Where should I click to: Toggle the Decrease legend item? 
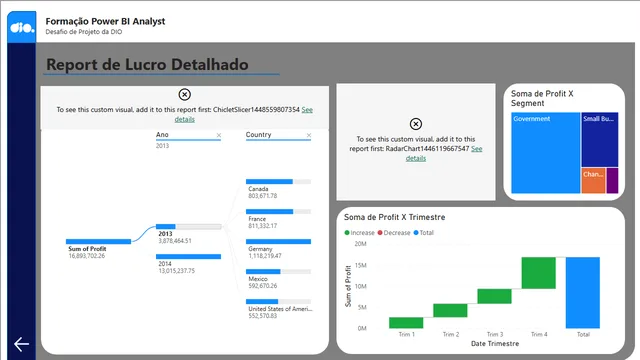click(x=394, y=233)
